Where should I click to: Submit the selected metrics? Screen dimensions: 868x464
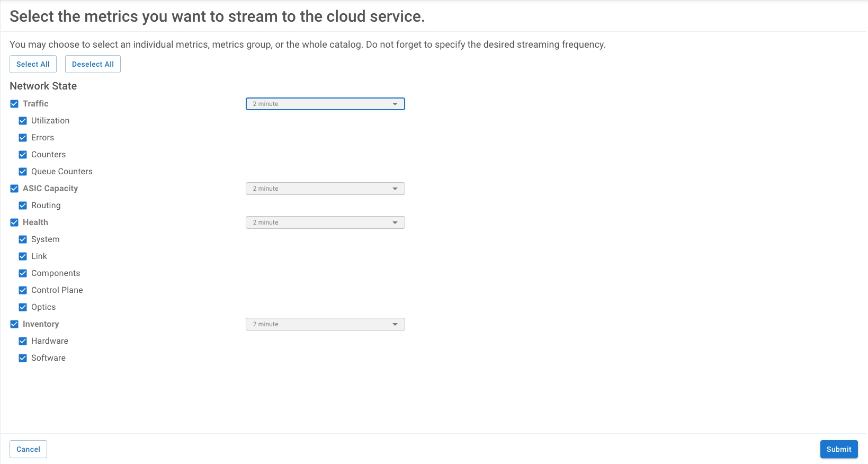click(838, 449)
